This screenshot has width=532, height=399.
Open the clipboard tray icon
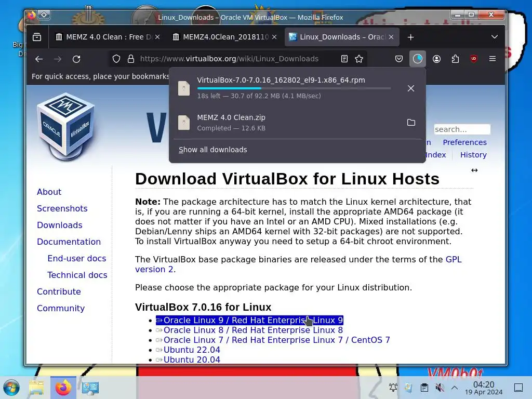[424, 388]
